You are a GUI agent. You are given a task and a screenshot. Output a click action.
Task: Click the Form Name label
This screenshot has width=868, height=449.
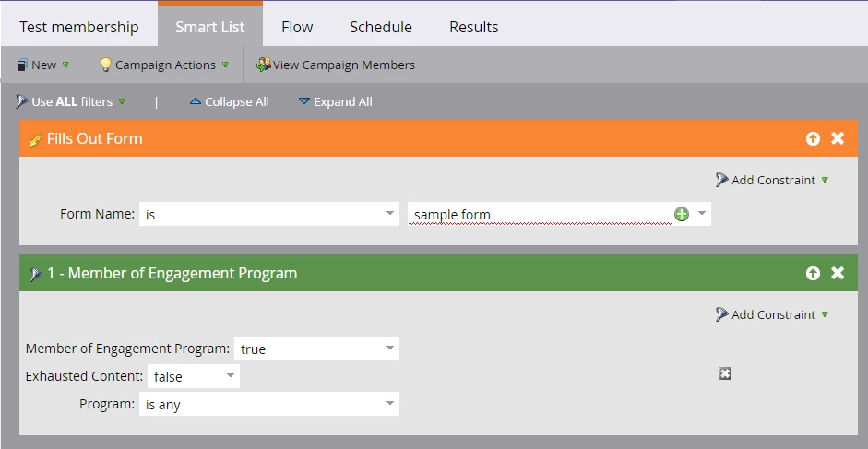click(98, 214)
